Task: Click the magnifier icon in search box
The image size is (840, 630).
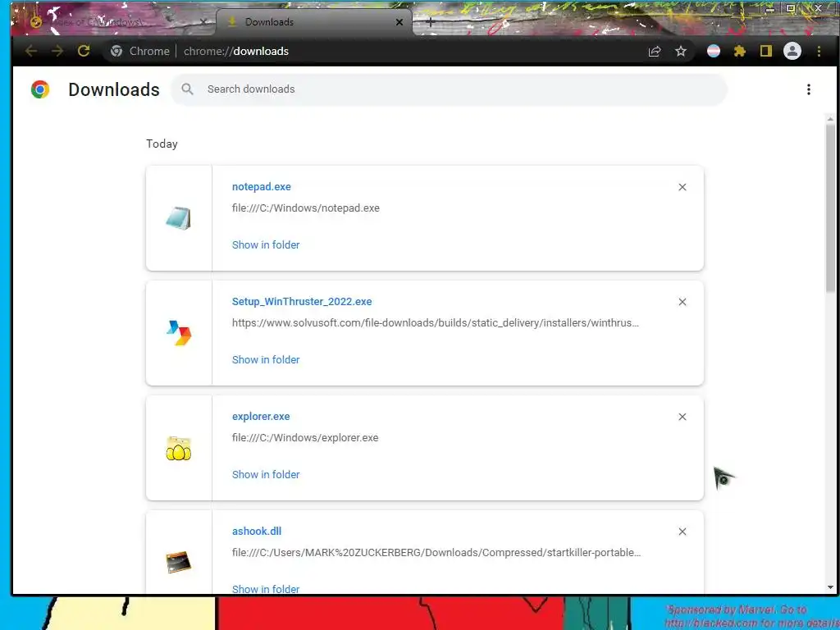Action: pyautogui.click(x=187, y=89)
